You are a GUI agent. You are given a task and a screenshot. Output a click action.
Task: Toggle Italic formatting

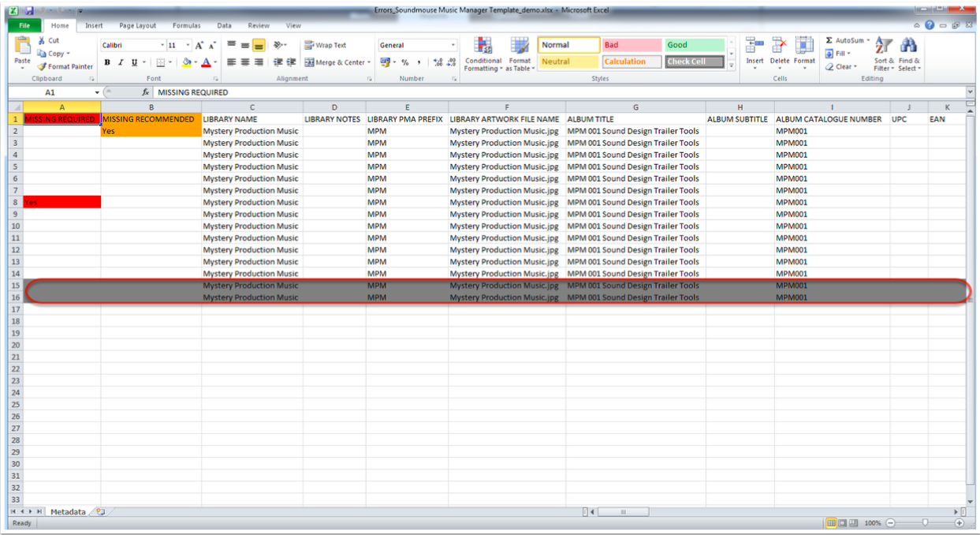(x=121, y=62)
